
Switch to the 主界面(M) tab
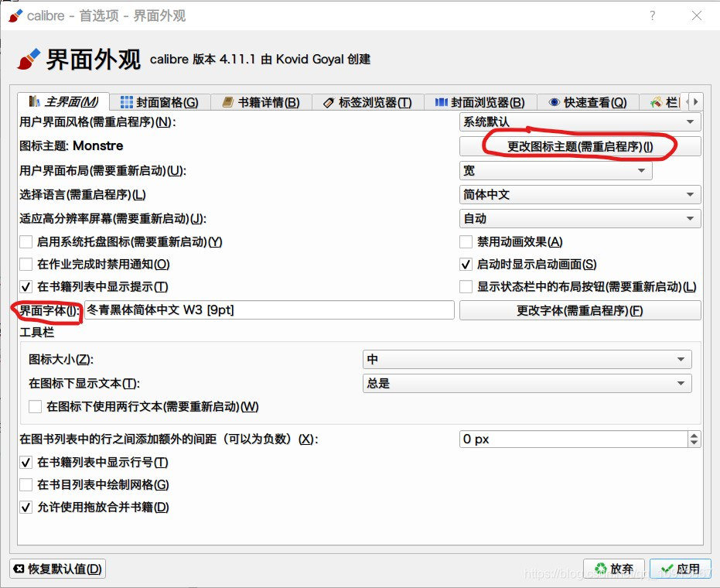63,101
